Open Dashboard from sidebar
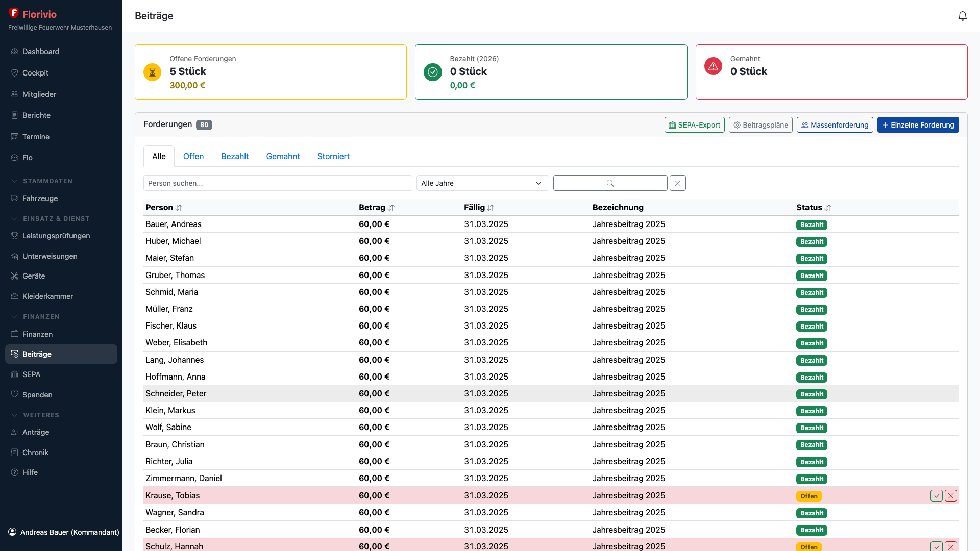This screenshot has width=980, height=551. tap(61, 52)
